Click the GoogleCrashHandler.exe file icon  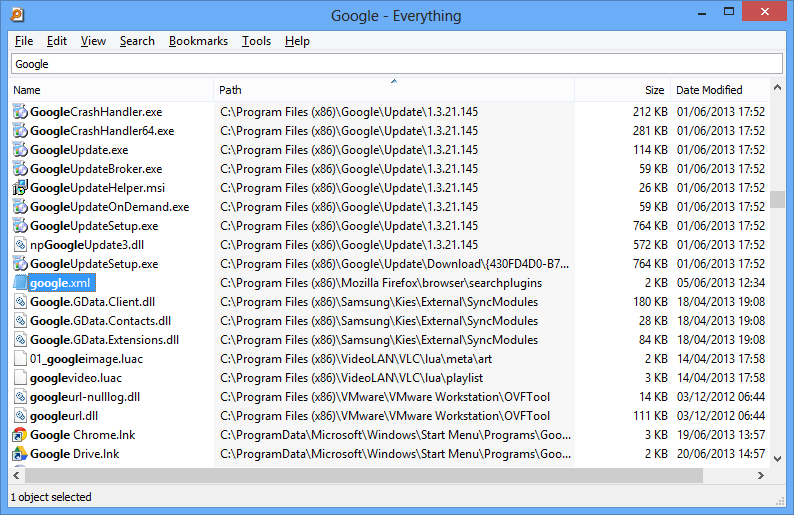pos(20,112)
